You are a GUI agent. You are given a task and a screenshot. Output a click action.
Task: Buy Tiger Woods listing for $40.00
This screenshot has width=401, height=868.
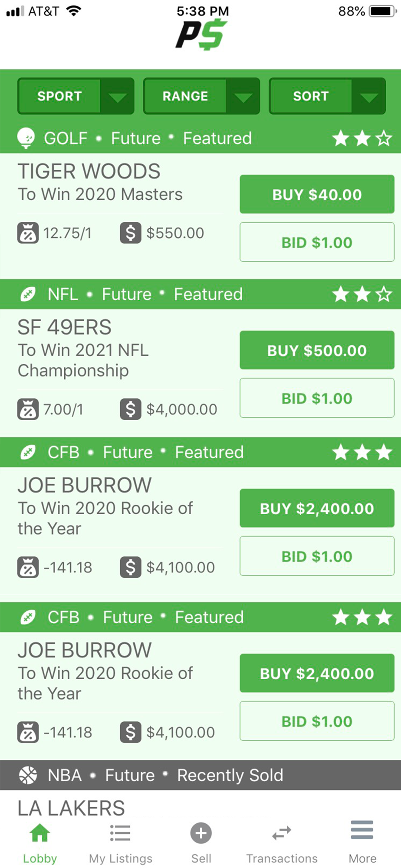tap(317, 194)
